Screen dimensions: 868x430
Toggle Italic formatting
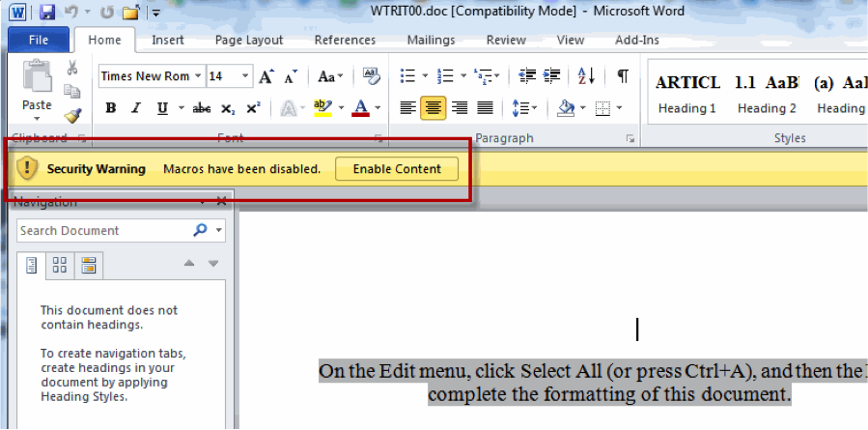click(135, 108)
